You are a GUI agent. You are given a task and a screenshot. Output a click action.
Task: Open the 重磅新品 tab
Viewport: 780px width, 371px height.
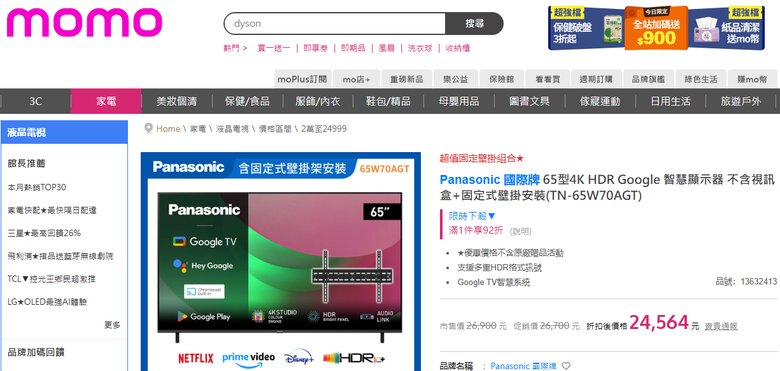tap(406, 79)
